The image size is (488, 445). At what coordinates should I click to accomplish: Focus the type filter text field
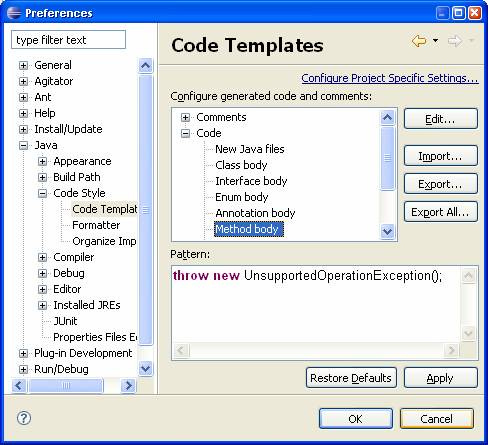click(68, 40)
